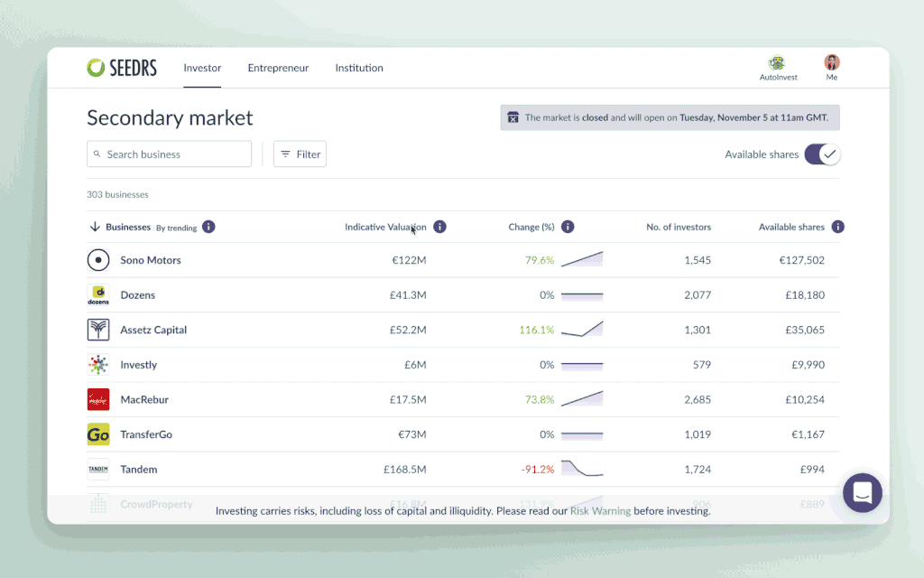Click the TransferGo logo

pos(98,434)
